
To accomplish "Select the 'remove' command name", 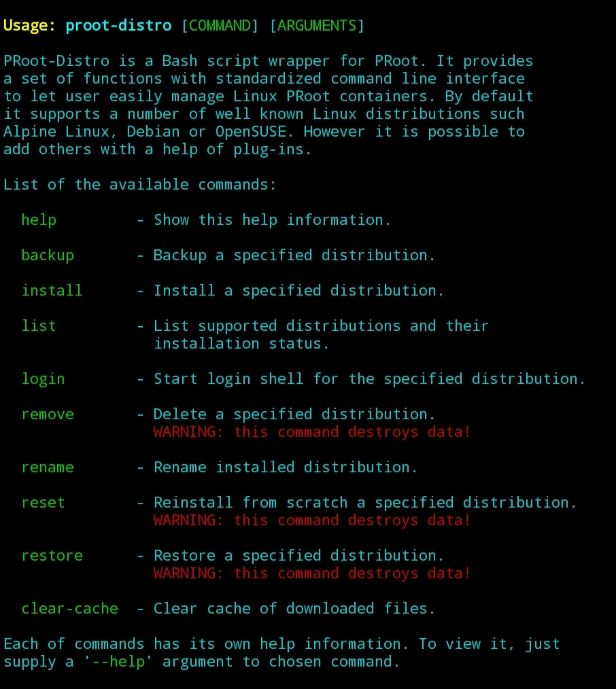I will click(48, 414).
